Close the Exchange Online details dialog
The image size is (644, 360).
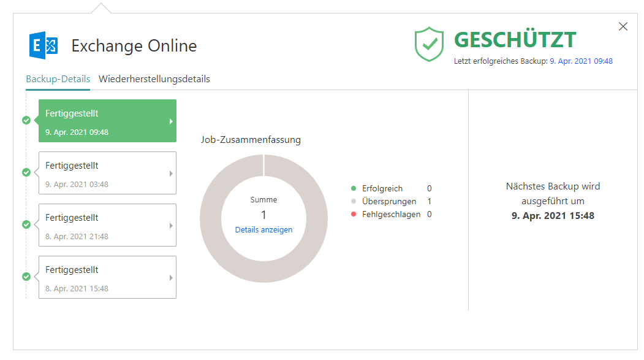coord(623,26)
